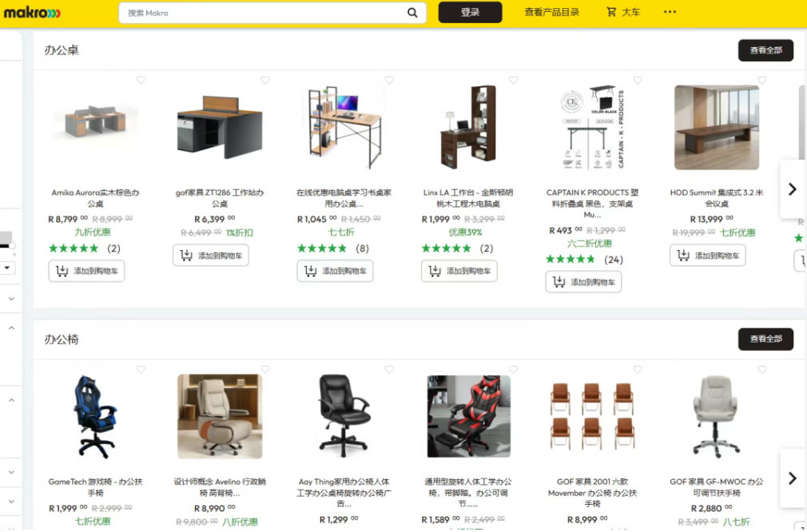Click the Makro logo

click(x=32, y=12)
